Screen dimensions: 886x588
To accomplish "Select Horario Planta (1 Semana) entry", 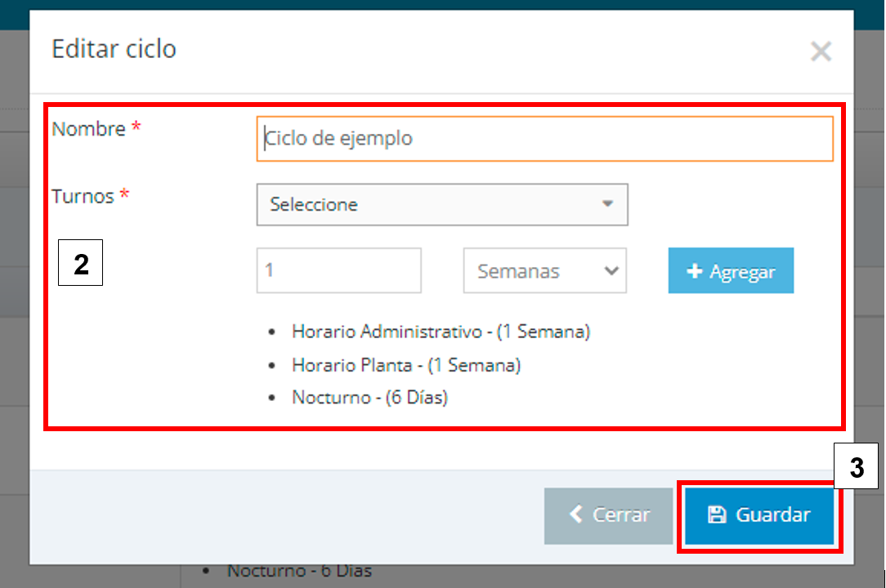I will [405, 365].
